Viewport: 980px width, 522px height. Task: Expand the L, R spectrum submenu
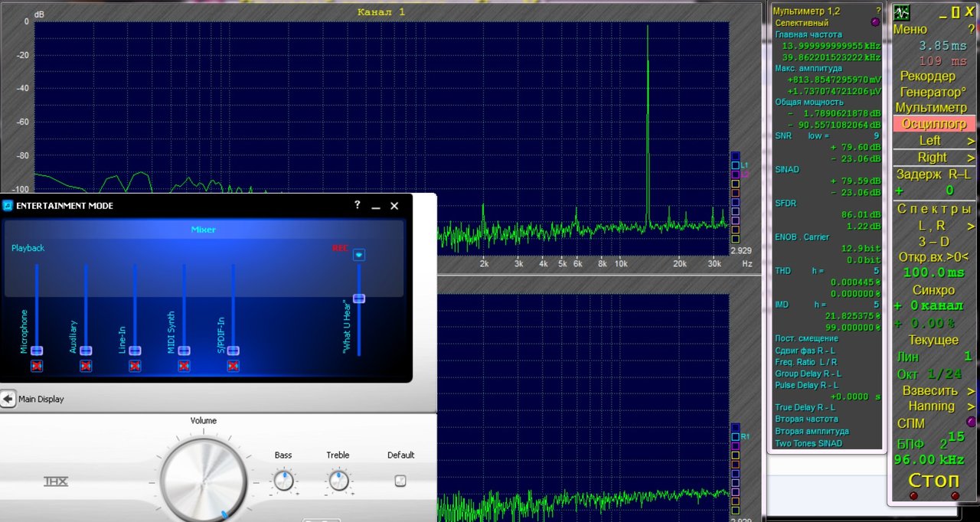(971, 227)
